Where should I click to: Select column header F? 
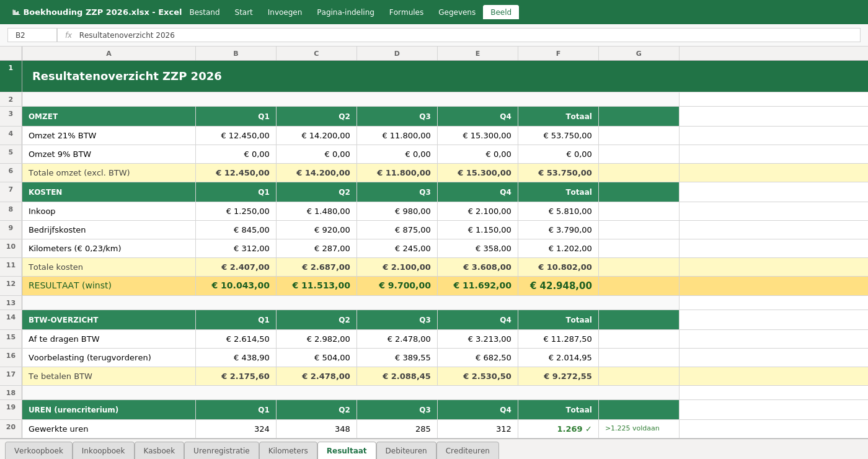(x=558, y=53)
